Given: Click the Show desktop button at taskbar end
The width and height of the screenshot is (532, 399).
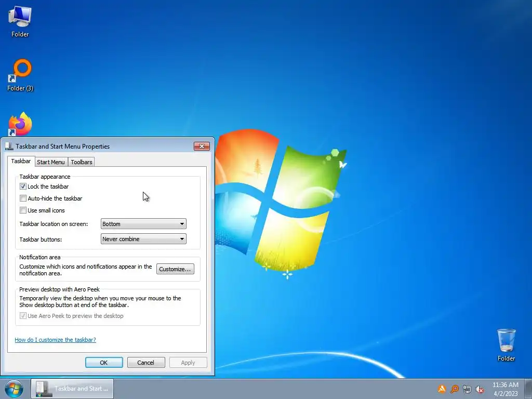Looking at the screenshot, I should point(528,389).
